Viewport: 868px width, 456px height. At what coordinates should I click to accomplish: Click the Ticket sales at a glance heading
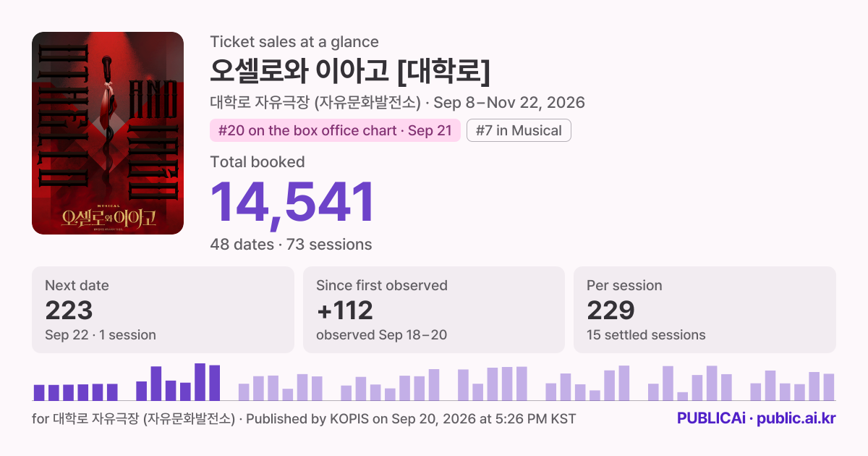[x=294, y=42]
